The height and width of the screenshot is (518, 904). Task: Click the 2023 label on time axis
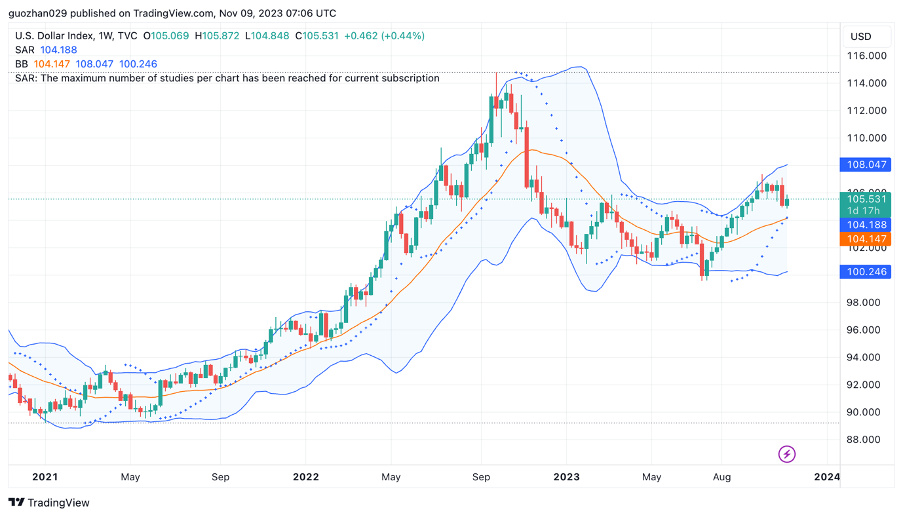[566, 477]
